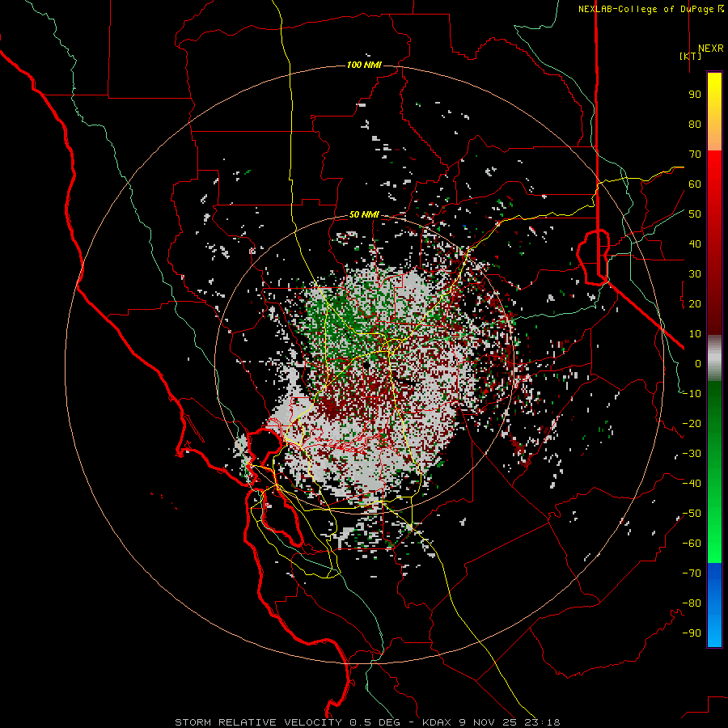This screenshot has height=728, width=728.
Task: Pick the gray zero-velocity segment of color bar
Action: tap(714, 358)
